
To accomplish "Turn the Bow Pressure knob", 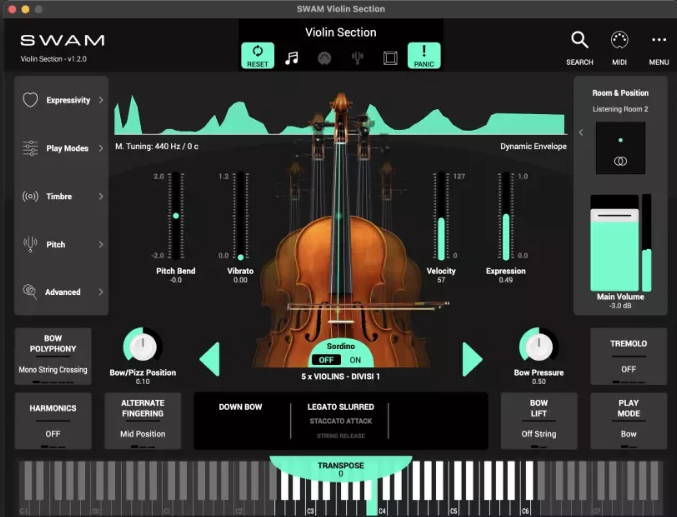I will [x=539, y=346].
